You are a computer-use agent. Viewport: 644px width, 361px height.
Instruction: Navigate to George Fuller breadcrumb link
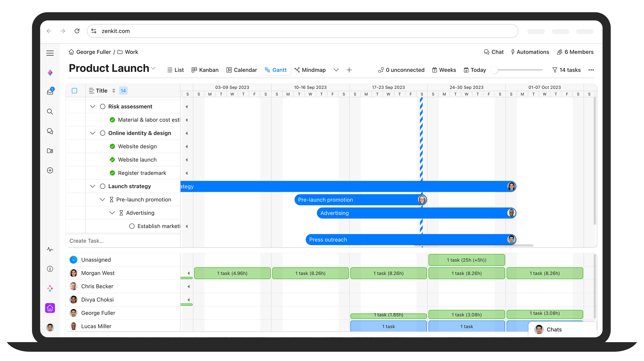(x=94, y=52)
